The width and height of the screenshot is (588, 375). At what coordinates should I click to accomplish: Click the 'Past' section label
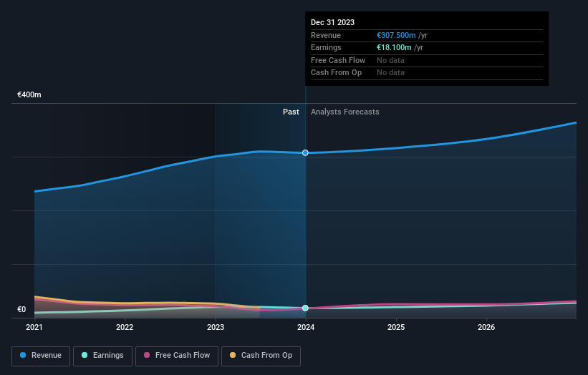coord(291,112)
